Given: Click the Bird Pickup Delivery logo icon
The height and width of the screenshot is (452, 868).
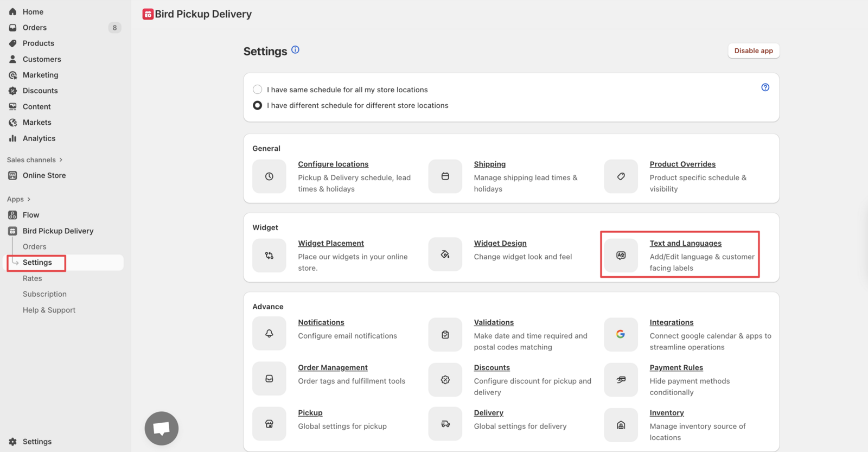Looking at the screenshot, I should [x=148, y=14].
